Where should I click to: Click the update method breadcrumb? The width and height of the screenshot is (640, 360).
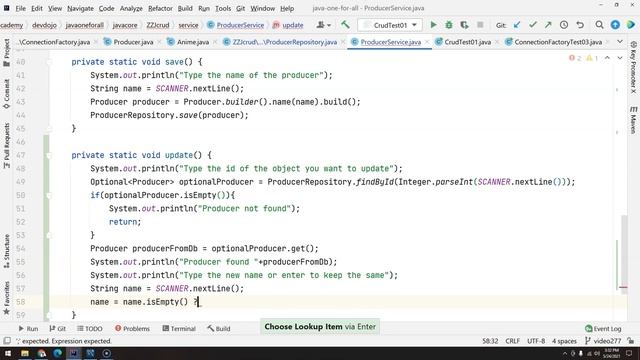pos(293,25)
